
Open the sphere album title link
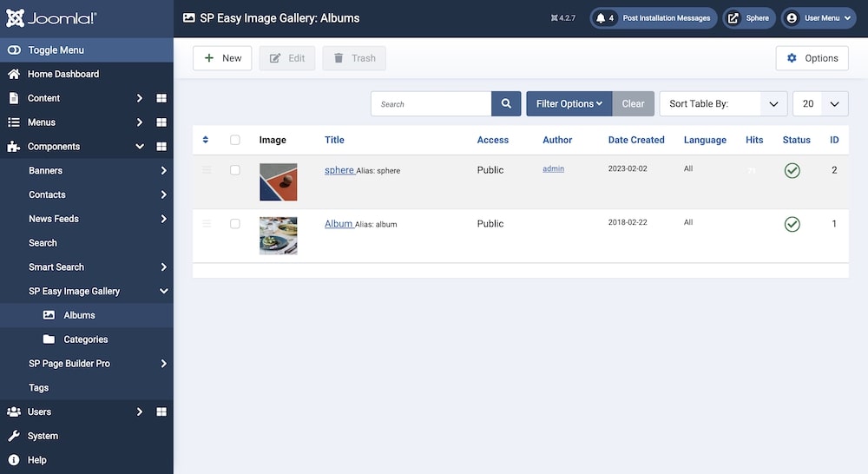(339, 170)
